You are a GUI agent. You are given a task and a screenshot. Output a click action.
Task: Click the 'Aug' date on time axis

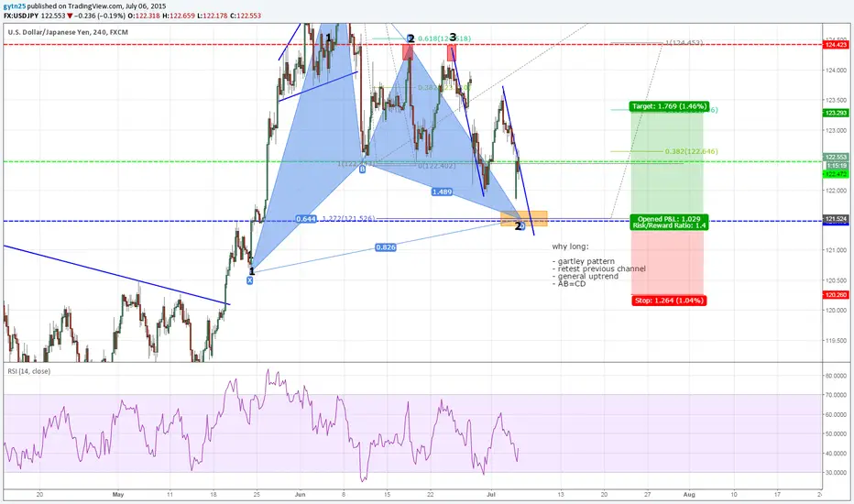[x=689, y=495]
